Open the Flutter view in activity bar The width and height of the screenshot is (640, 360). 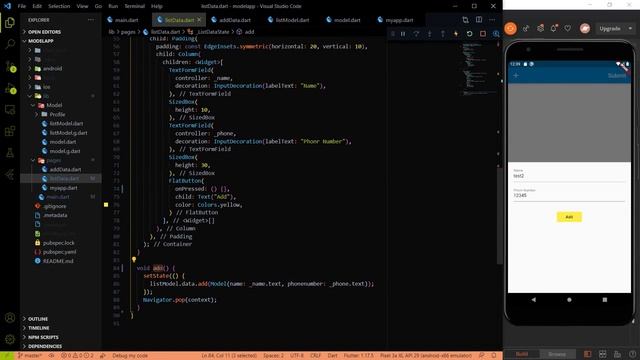tap(10, 175)
